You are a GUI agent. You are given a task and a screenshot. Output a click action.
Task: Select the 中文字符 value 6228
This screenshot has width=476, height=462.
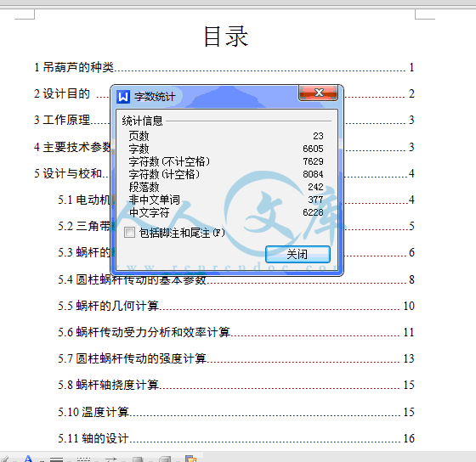313,212
